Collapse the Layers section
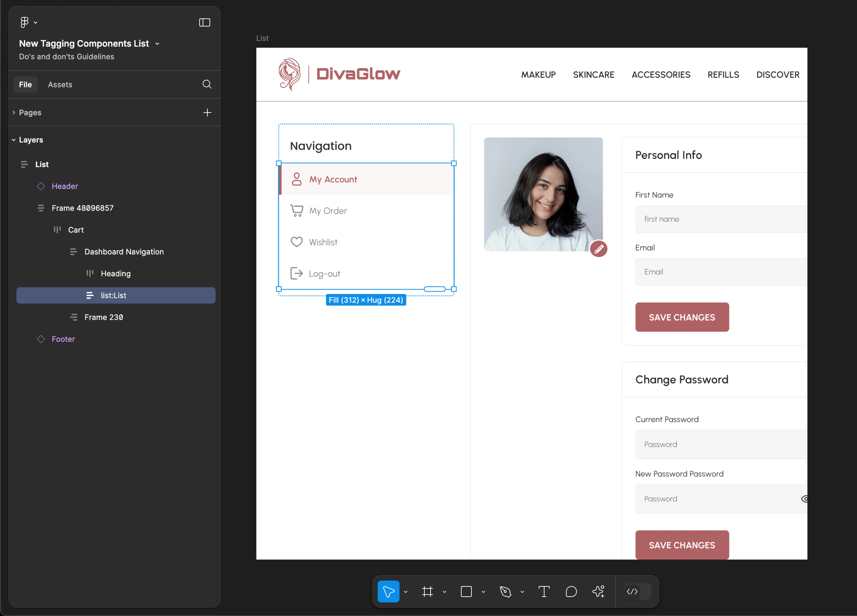Image resolution: width=857 pixels, height=616 pixels. (x=14, y=140)
